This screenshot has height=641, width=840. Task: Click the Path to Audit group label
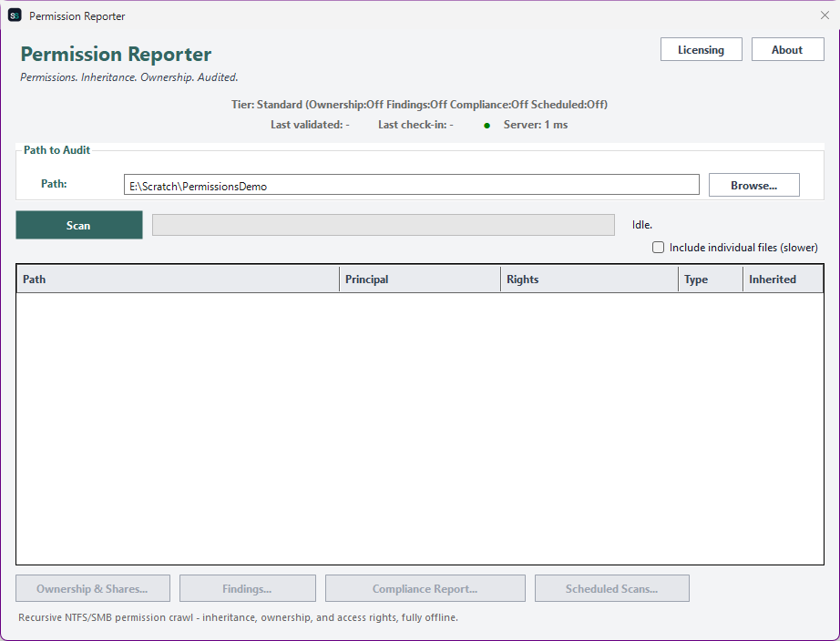[56, 150]
